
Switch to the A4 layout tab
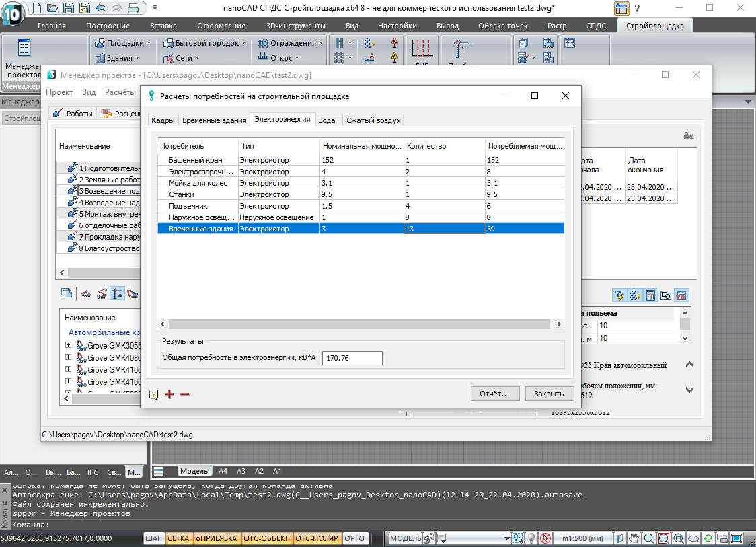click(223, 471)
